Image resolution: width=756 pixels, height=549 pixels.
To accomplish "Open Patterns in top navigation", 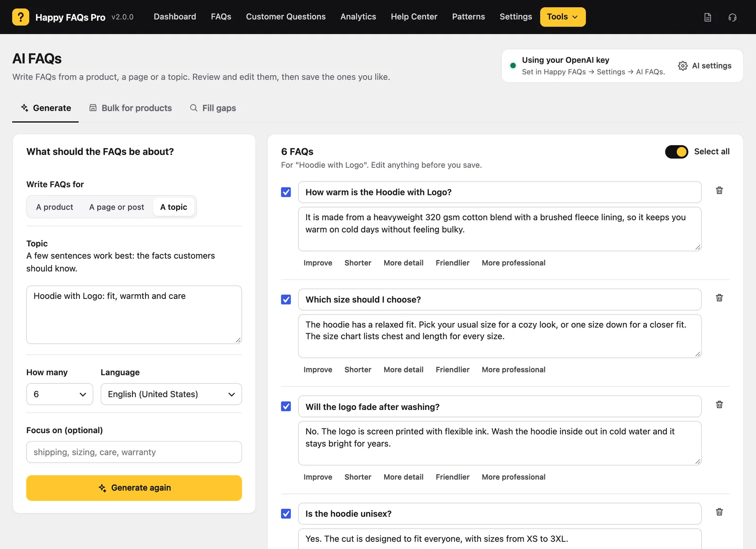I will 469,17.
